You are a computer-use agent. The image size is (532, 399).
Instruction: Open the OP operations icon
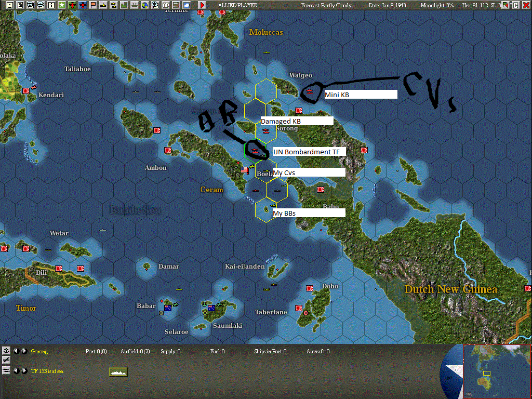tap(166, 5)
